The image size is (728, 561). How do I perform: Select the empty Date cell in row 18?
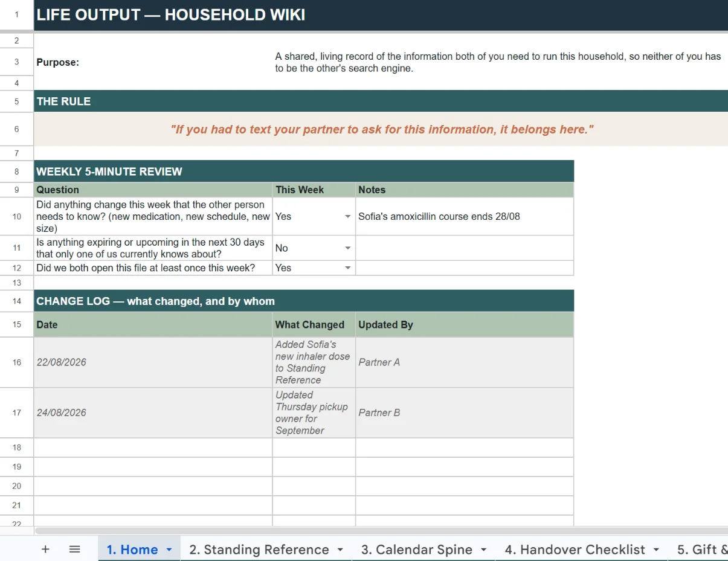(153, 447)
